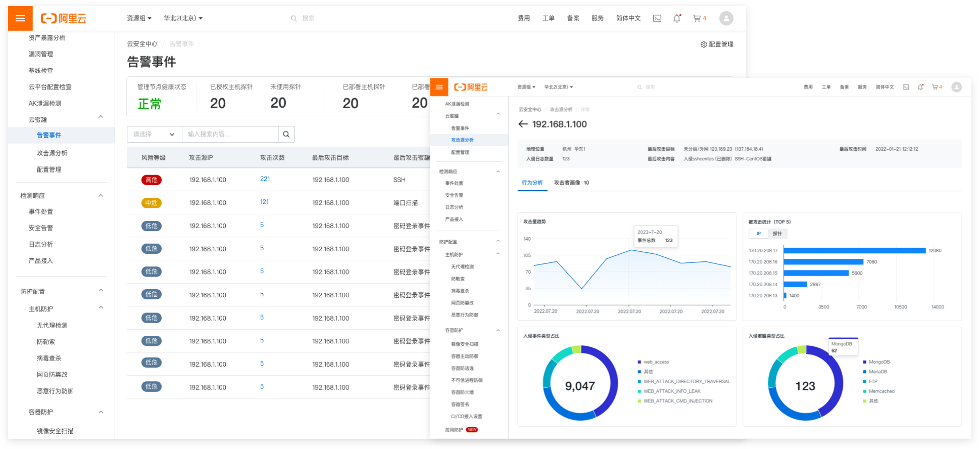
Task: Click the back arrow beside 192.168.1.100 title
Action: (523, 124)
